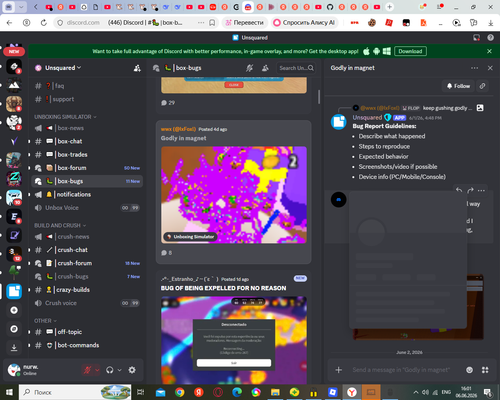This screenshot has height=400, width=500.
Task: Open the emoji picker
Action: click(469, 370)
